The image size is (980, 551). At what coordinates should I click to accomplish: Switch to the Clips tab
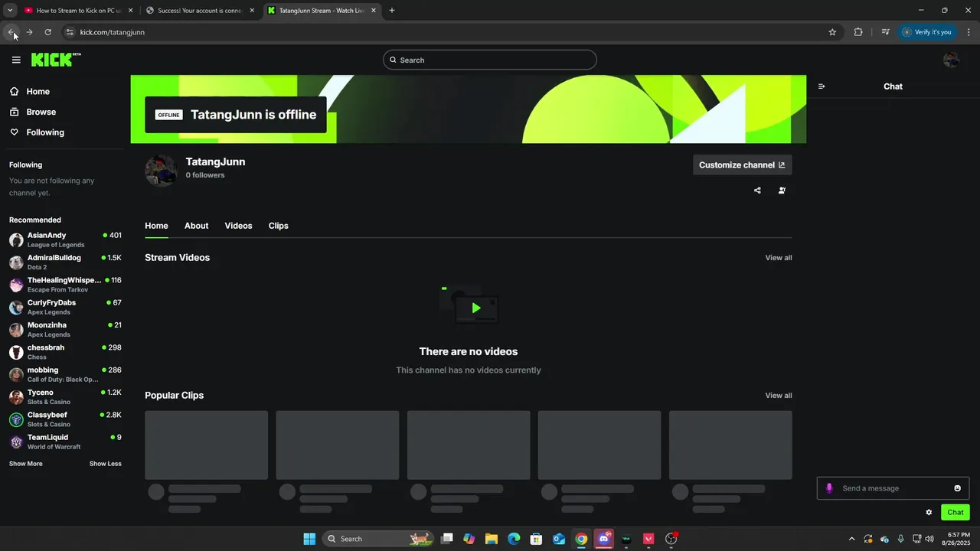(279, 226)
